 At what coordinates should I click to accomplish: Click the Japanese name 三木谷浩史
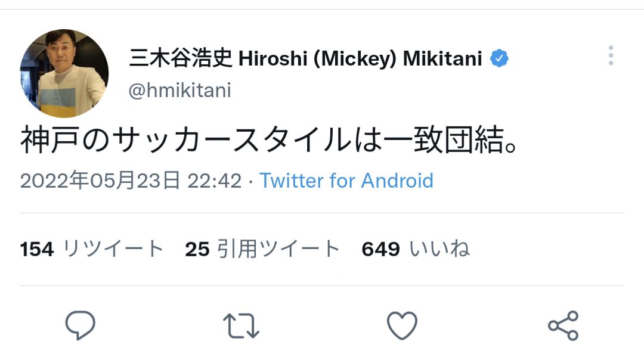(x=181, y=59)
